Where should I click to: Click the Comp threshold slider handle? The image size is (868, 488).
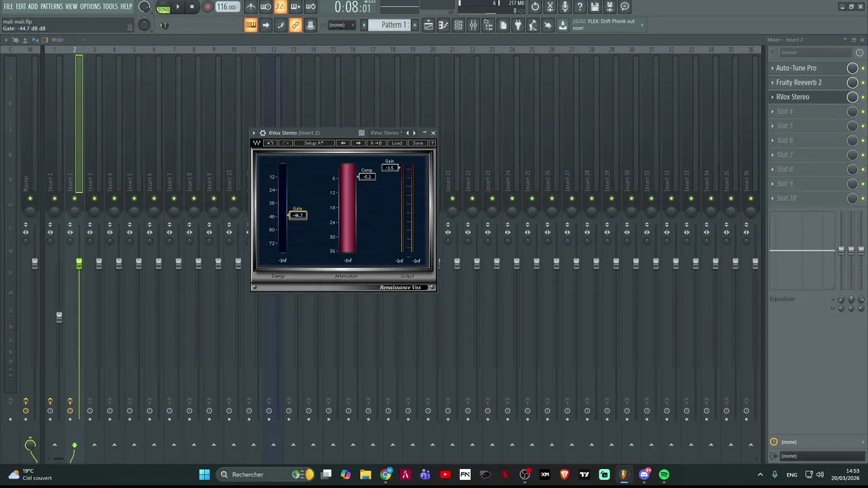click(x=366, y=177)
